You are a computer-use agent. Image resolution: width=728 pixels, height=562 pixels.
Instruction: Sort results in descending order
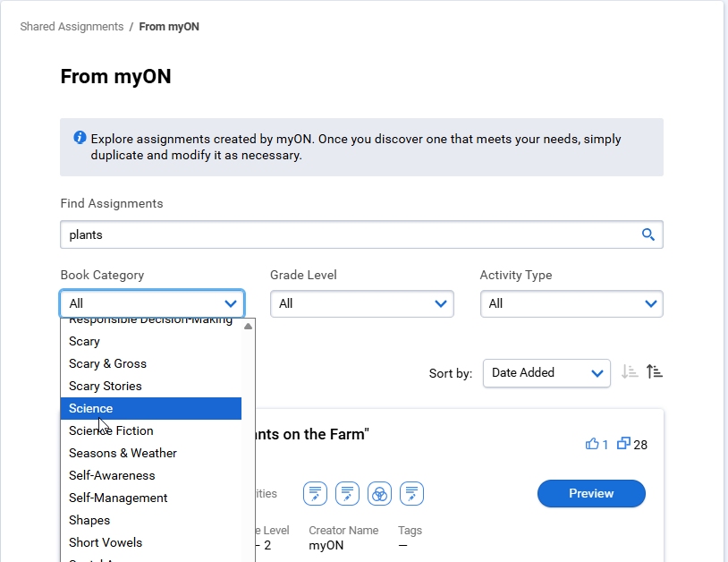pyautogui.click(x=630, y=372)
